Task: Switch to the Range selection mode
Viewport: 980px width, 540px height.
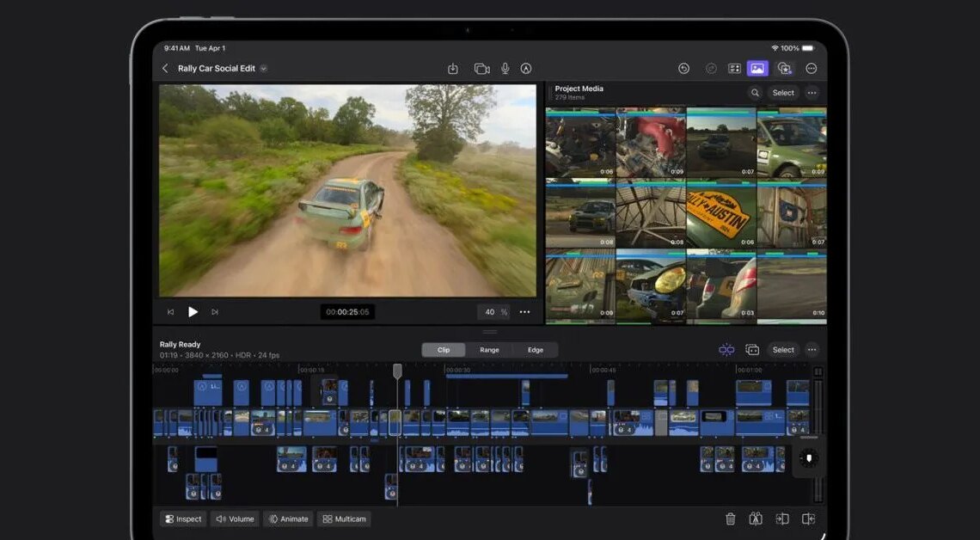Action: [x=489, y=349]
